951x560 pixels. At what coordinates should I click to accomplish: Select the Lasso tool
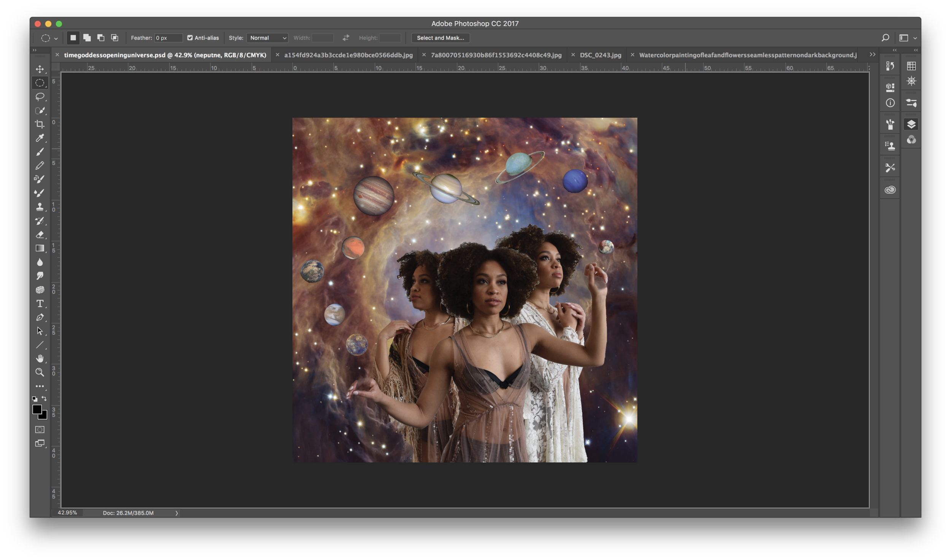[40, 97]
